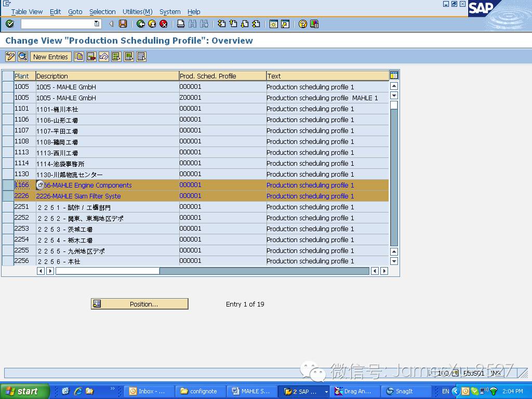This screenshot has width=532, height=399.
Task: Toggle row selector for profile Z00001 row
Action: tap(8, 98)
